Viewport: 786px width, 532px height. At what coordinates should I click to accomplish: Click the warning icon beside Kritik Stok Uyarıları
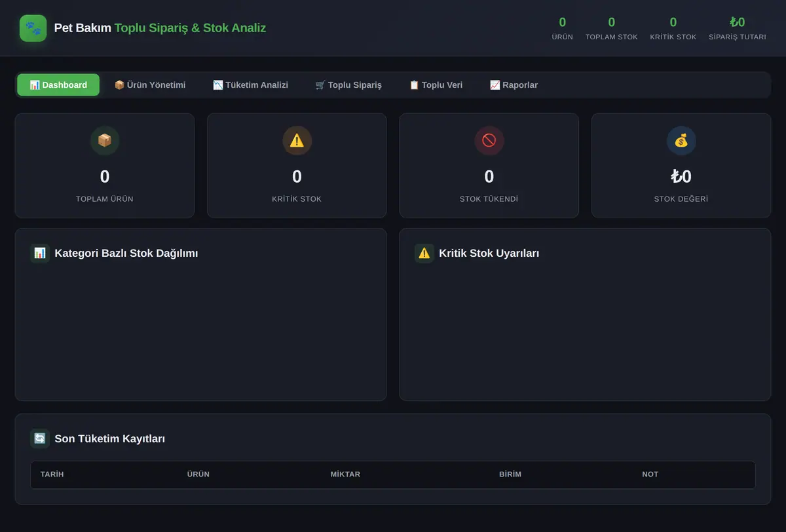click(424, 253)
